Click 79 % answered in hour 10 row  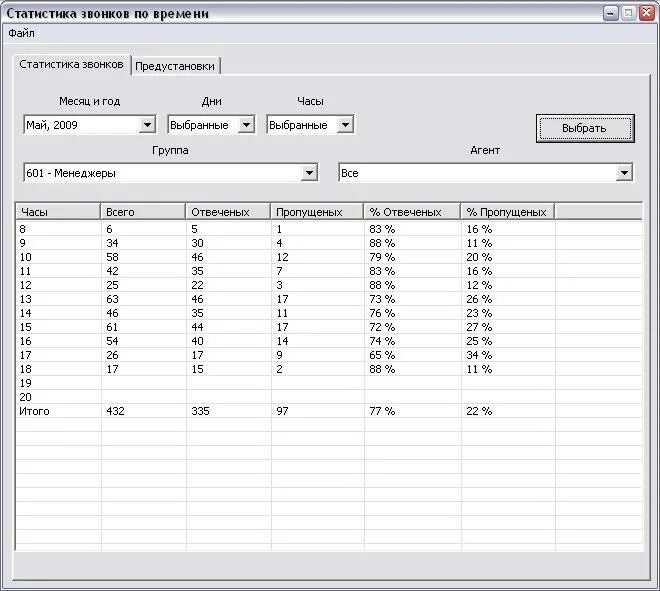click(382, 257)
